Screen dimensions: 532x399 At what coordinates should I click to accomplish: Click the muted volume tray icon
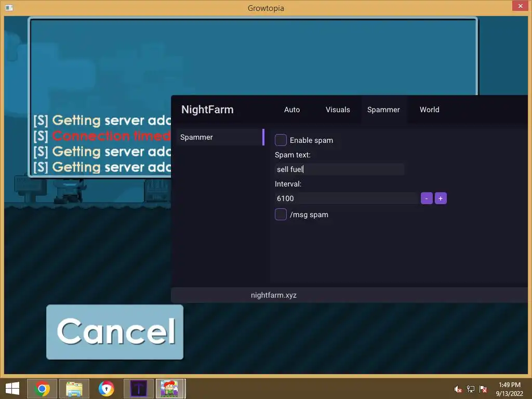458,389
